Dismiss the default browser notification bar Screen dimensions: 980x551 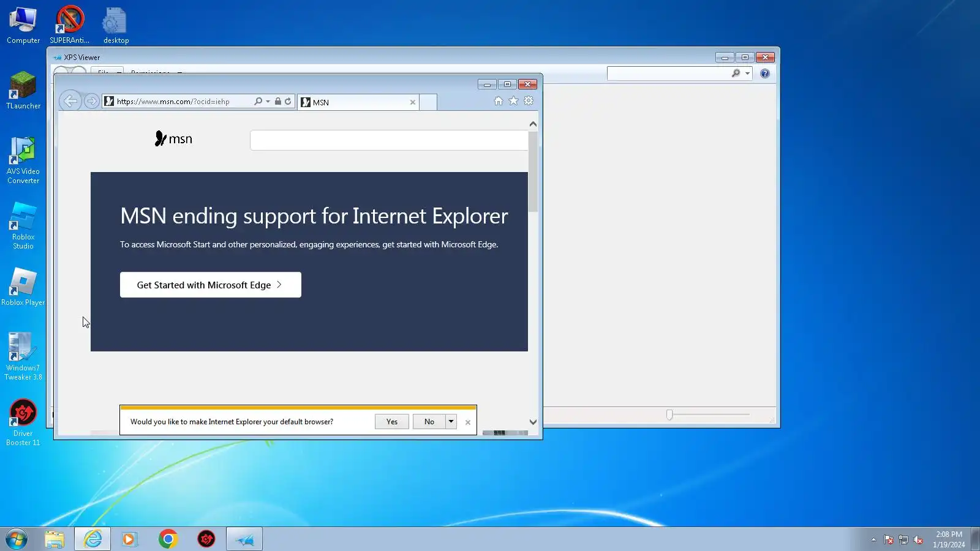tap(468, 422)
